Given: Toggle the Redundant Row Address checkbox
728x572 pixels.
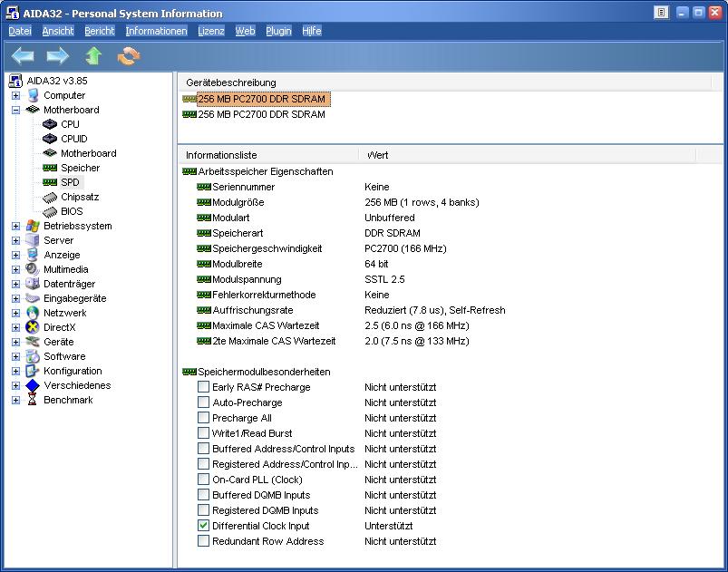Looking at the screenshot, I should coord(203,541).
